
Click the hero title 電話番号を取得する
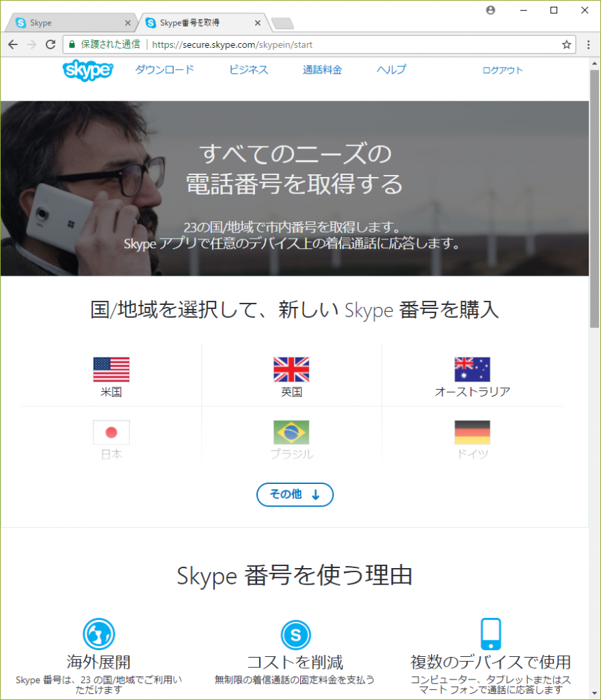click(295, 184)
